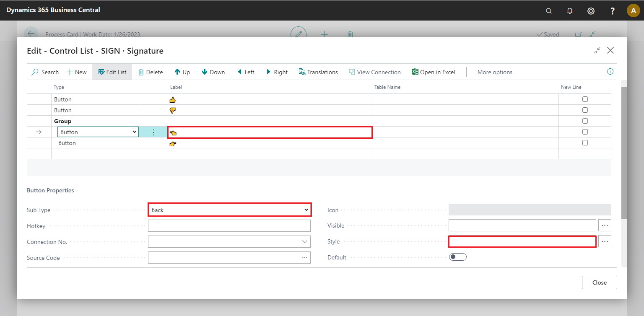Open Process Card in new window icon

point(578,34)
